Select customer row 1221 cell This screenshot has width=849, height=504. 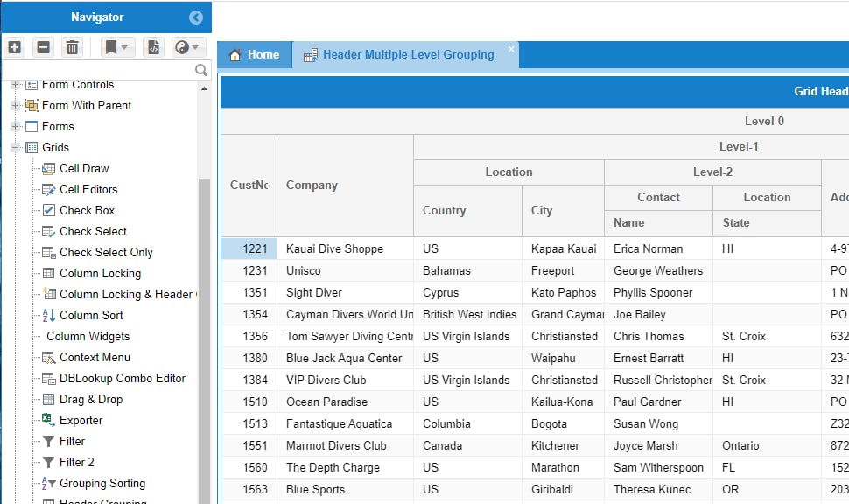coord(249,248)
